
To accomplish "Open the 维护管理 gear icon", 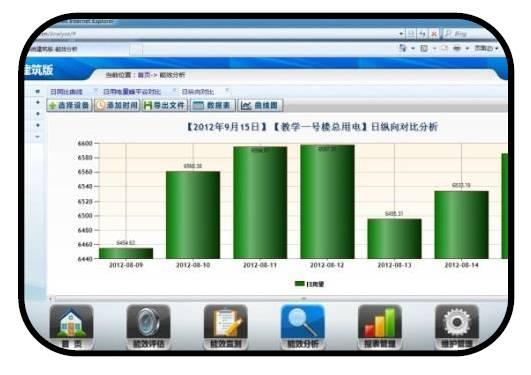I will [456, 327].
